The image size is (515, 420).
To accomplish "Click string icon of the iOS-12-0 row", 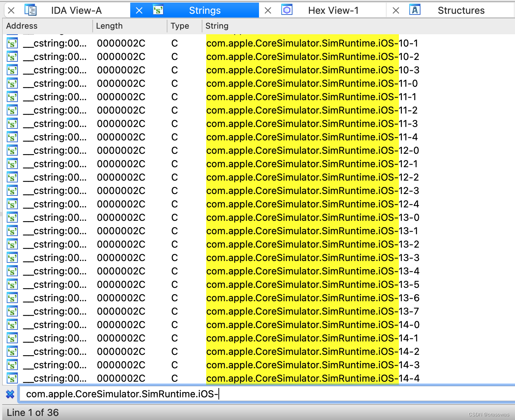I will (12, 150).
